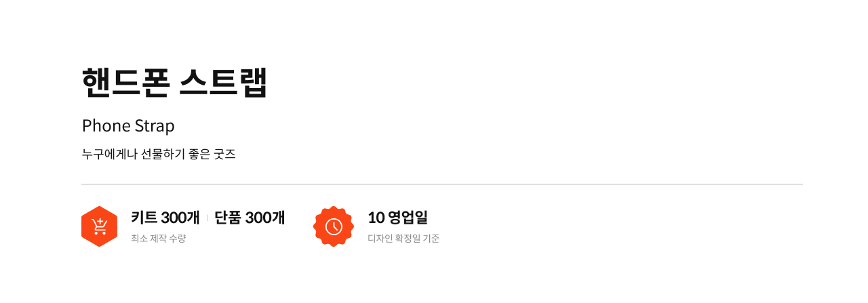Click the 300개 quantity right after 단품
Viewport: 868px width, 303px height.
pos(265,218)
